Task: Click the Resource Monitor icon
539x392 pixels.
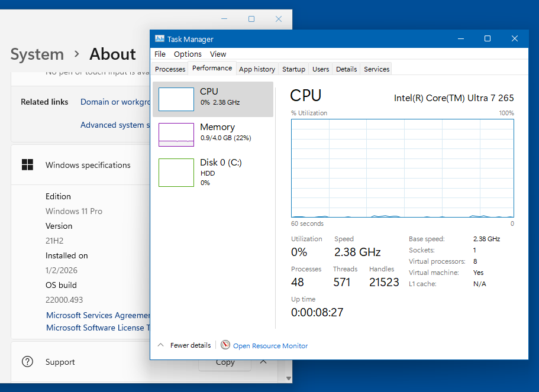Action: tap(225, 345)
